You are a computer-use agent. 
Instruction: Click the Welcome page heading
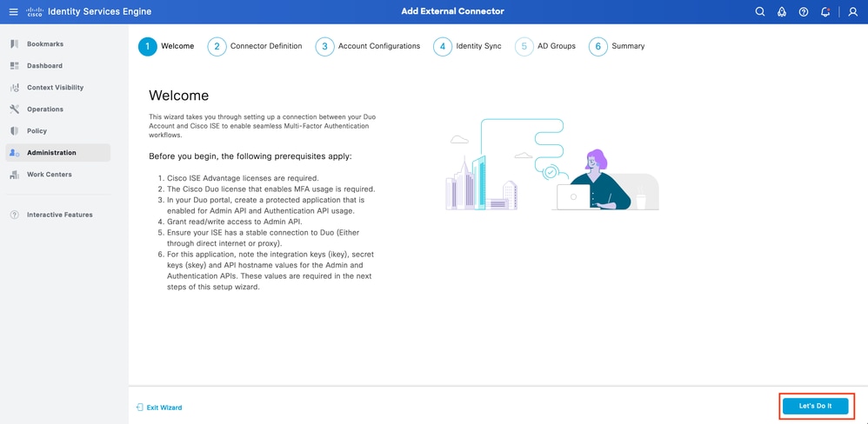179,96
